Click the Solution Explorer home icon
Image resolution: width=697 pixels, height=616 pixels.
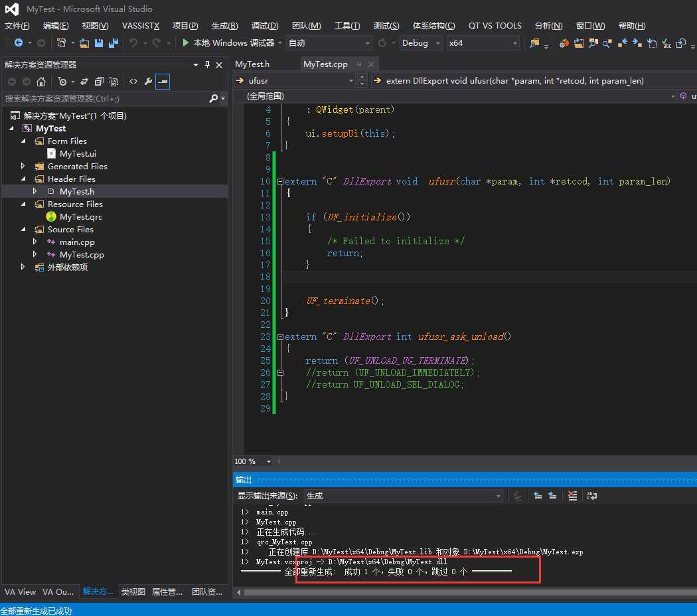point(41,82)
